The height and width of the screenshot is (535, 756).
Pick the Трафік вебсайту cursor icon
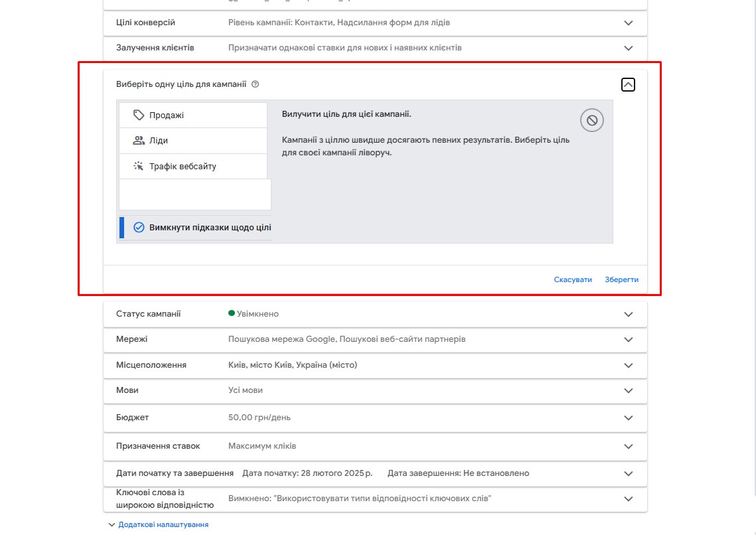(x=138, y=167)
